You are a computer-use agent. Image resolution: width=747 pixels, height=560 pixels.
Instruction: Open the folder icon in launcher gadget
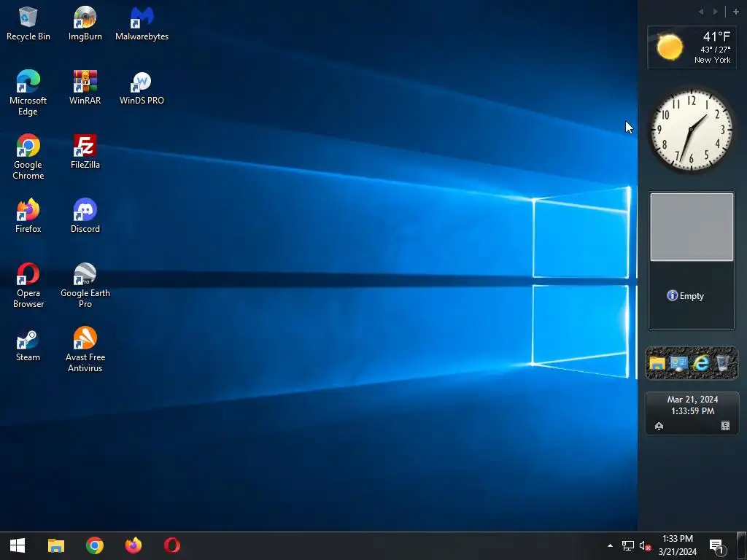tap(657, 363)
